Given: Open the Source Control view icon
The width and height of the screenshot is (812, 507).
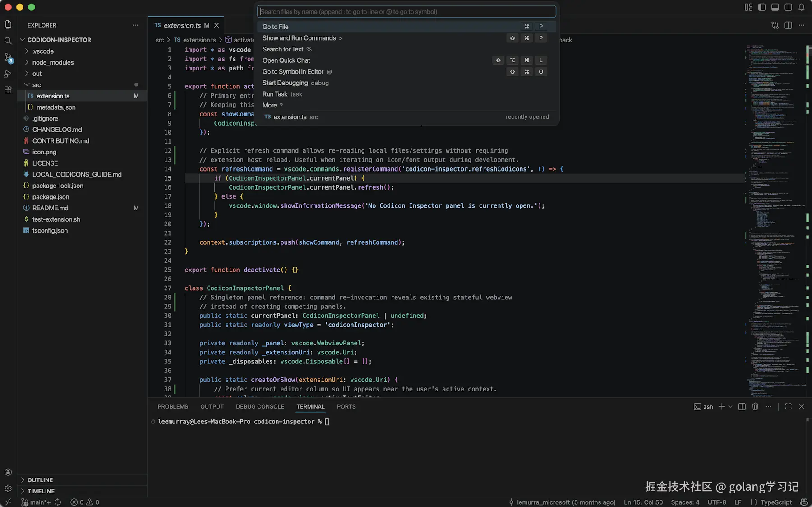Looking at the screenshot, I should [8, 57].
